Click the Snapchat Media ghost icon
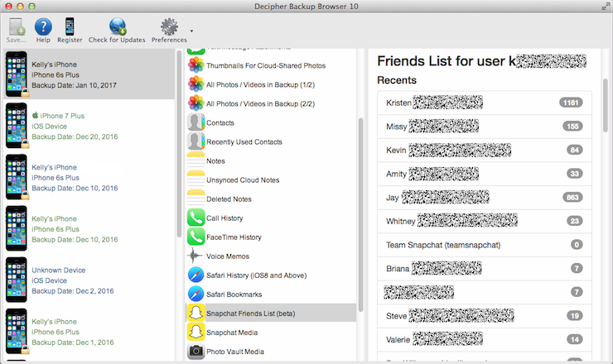Image resolution: width=613 pixels, height=364 pixels. coord(195,332)
